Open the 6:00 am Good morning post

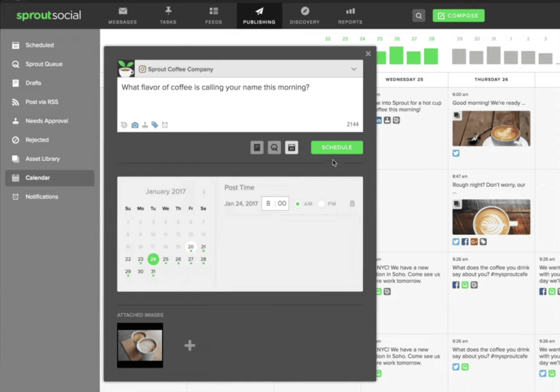(488, 103)
